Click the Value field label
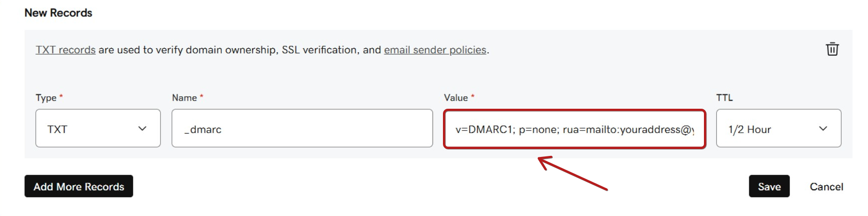Viewport: 868px width, 216px height. pos(456,98)
